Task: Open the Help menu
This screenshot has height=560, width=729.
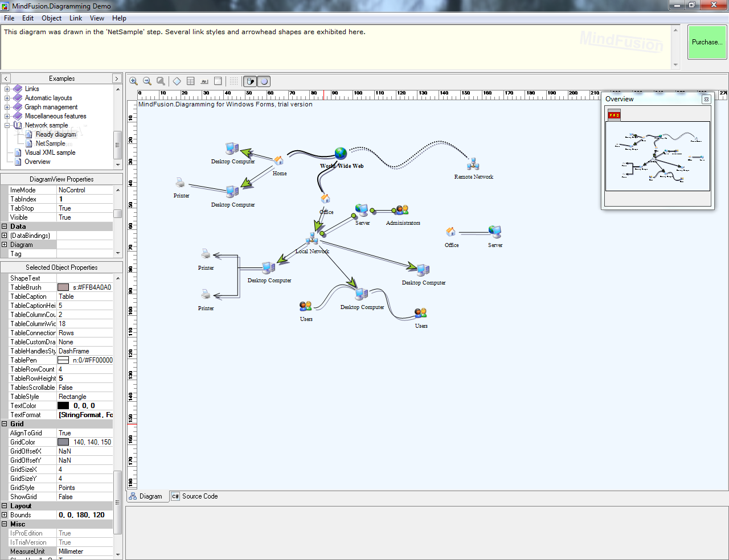Action: [x=119, y=18]
